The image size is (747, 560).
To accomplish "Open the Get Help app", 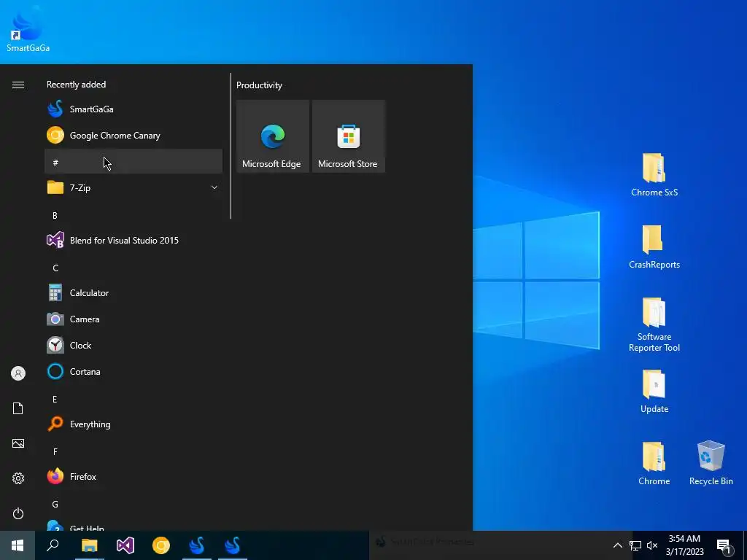I will tap(133, 526).
